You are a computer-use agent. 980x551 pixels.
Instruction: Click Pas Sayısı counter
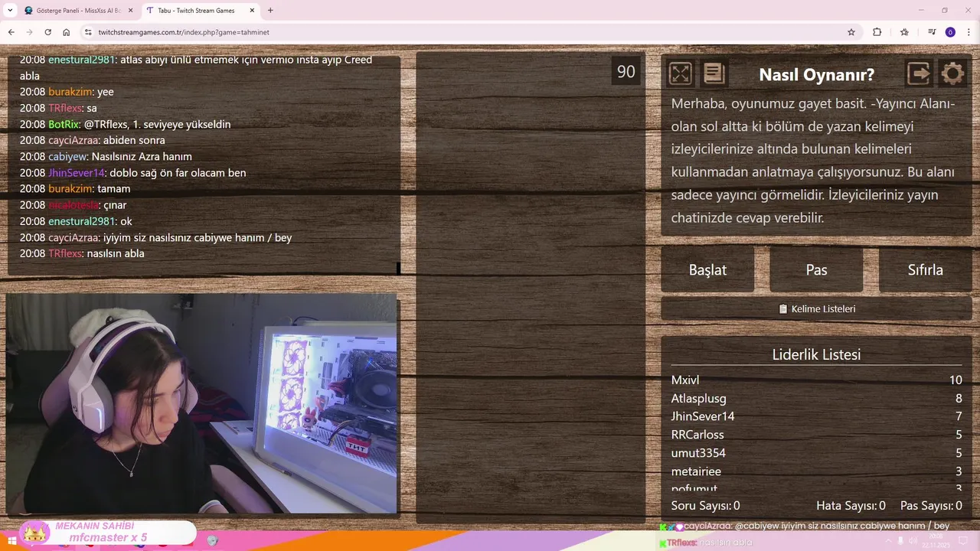pyautogui.click(x=931, y=505)
